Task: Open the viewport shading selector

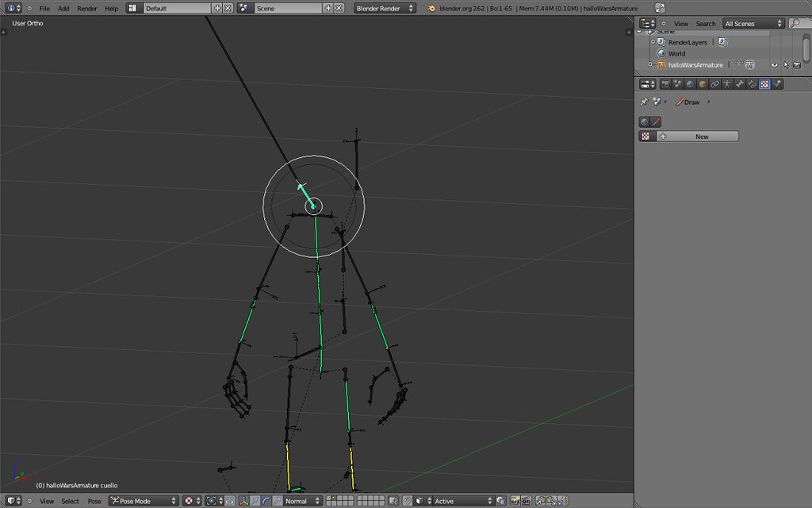Action: pyautogui.click(x=191, y=501)
